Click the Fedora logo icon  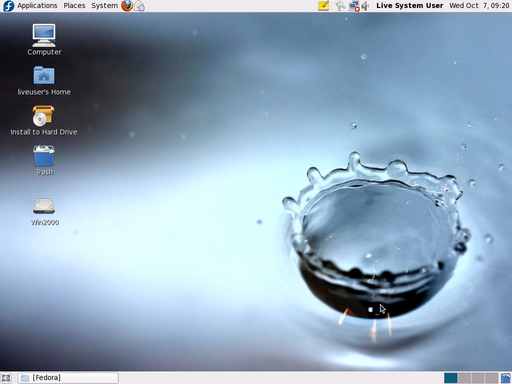pos(8,6)
